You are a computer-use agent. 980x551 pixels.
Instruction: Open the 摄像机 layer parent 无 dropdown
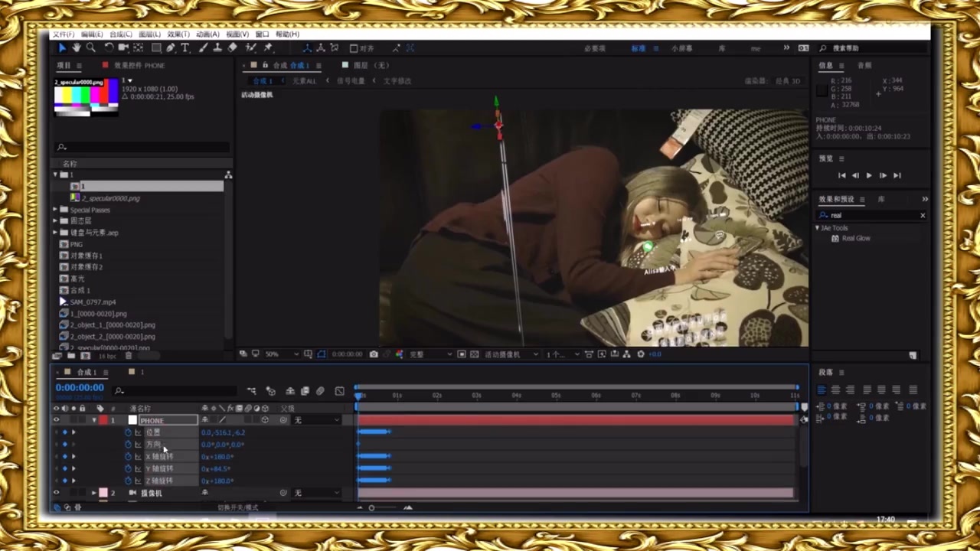pyautogui.click(x=316, y=493)
